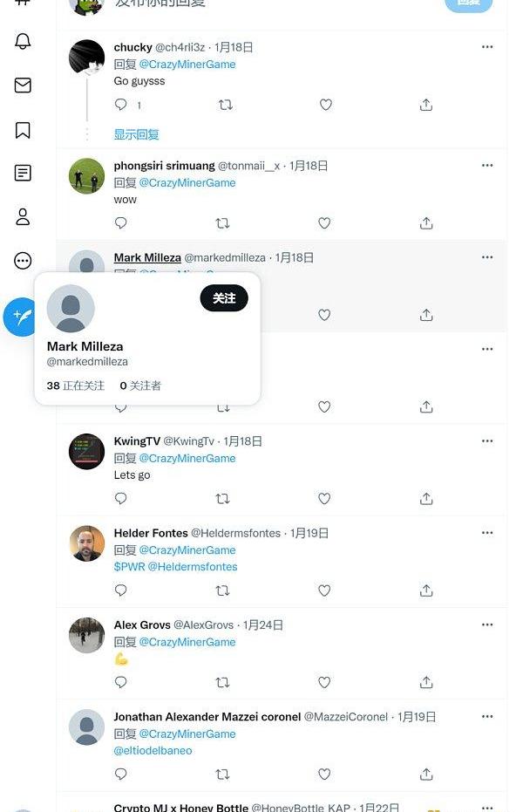Retweet phongsiri srimuang's reply

click(222, 223)
